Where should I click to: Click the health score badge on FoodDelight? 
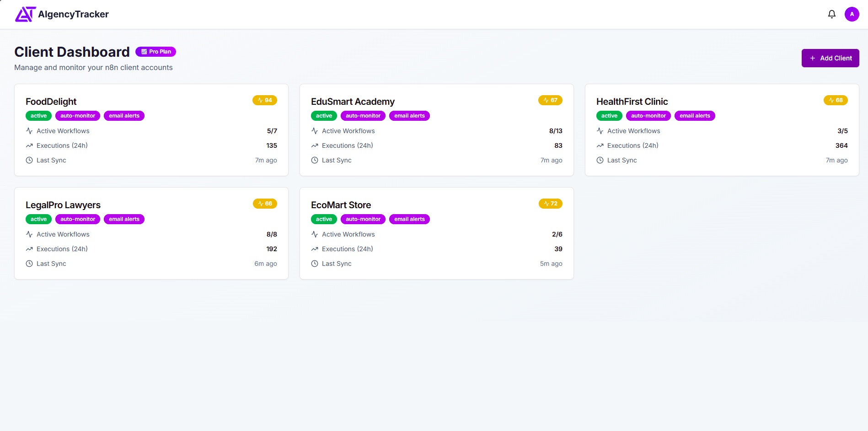[x=265, y=100]
